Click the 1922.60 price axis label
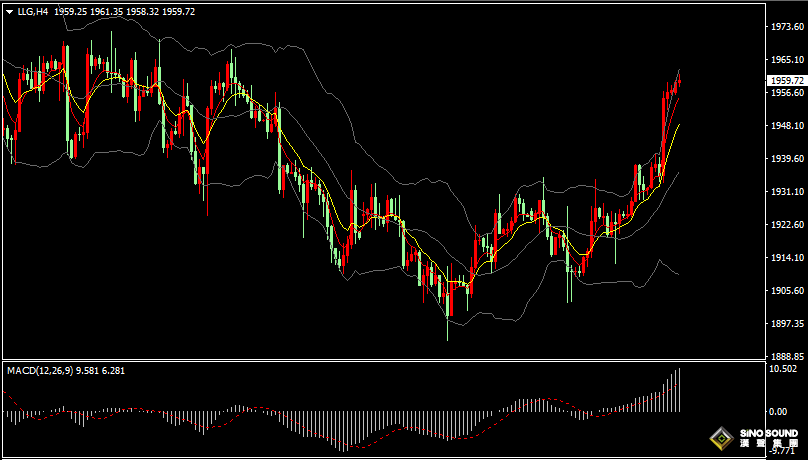 pyautogui.click(x=786, y=224)
